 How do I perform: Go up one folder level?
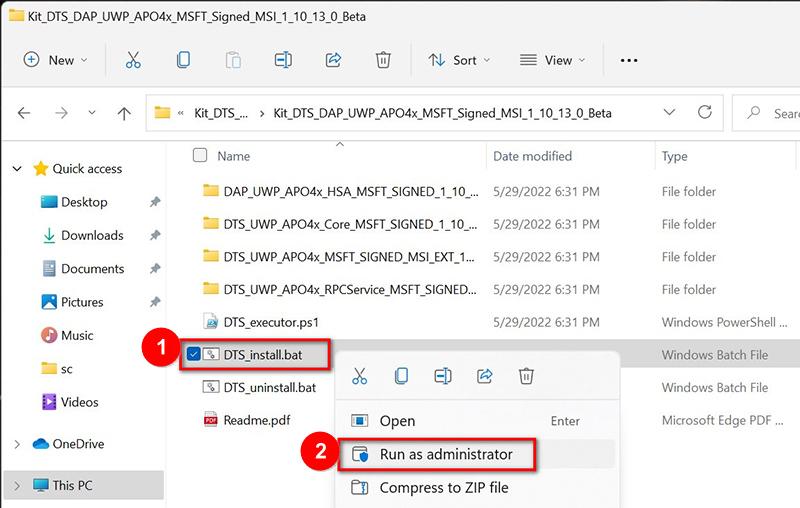tap(124, 113)
